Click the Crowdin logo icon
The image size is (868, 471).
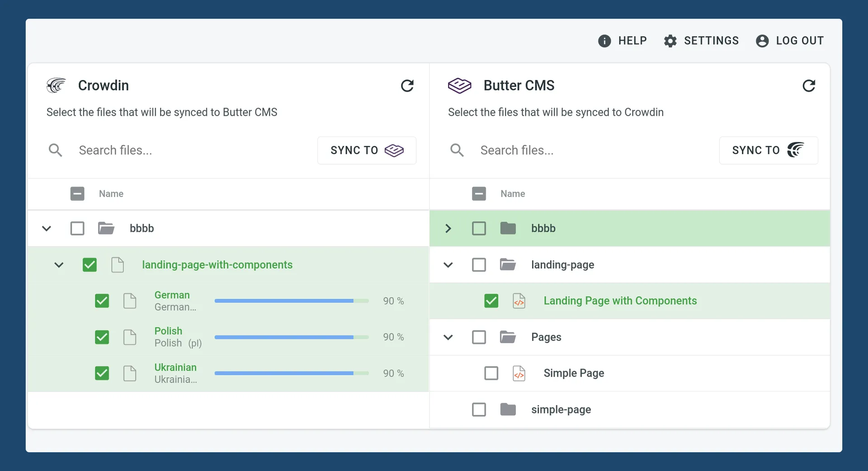click(56, 85)
